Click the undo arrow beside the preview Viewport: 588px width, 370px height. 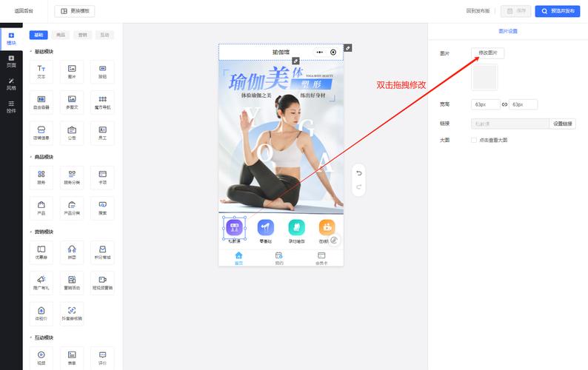(359, 173)
